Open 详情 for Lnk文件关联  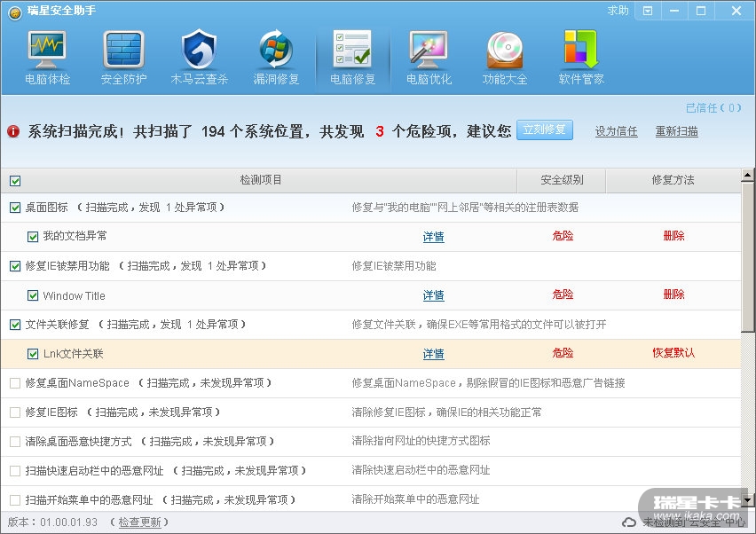click(x=433, y=354)
